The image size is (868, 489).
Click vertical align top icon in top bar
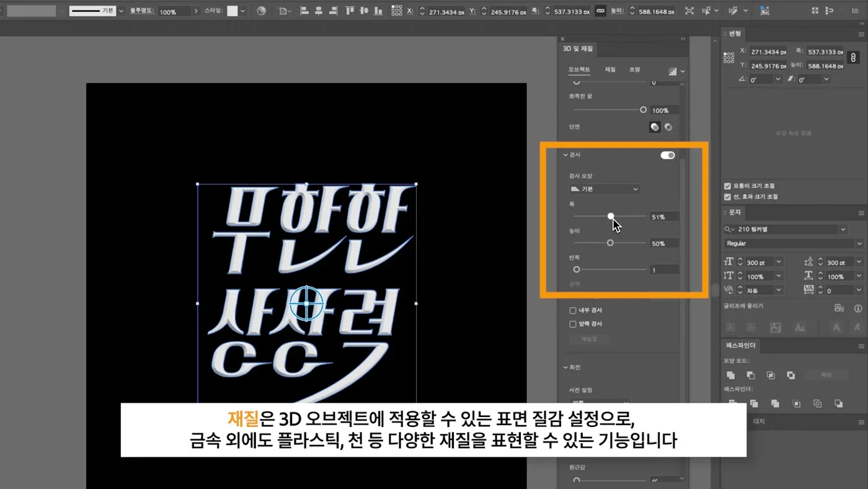350,11
